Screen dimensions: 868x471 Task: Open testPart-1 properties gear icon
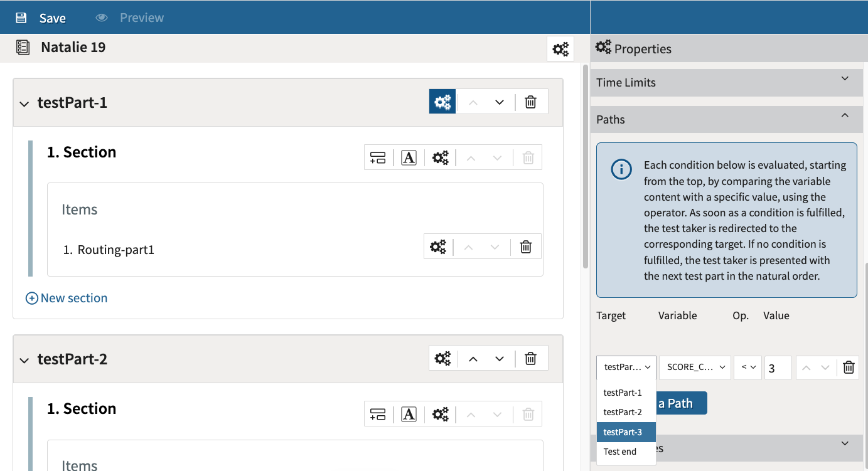coord(442,102)
